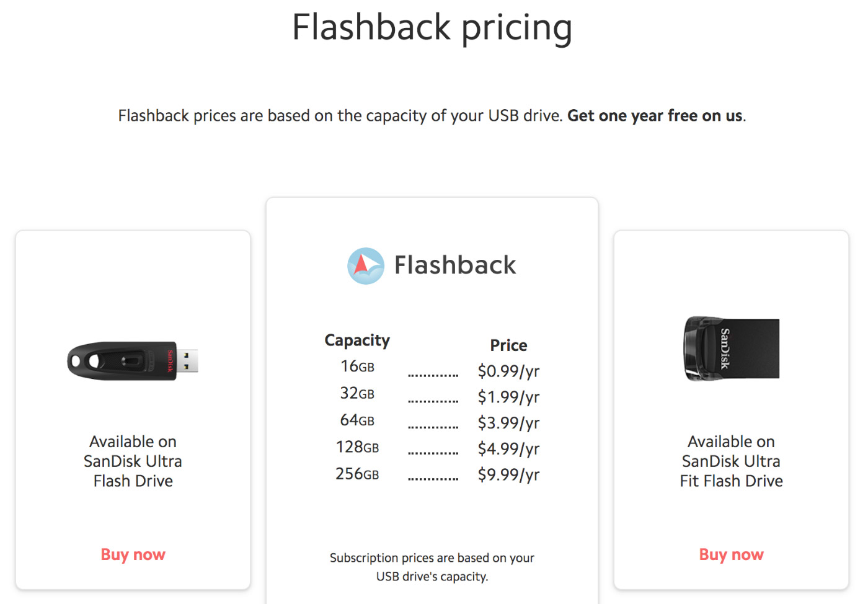Click the subscription prices footnote text

point(432,567)
